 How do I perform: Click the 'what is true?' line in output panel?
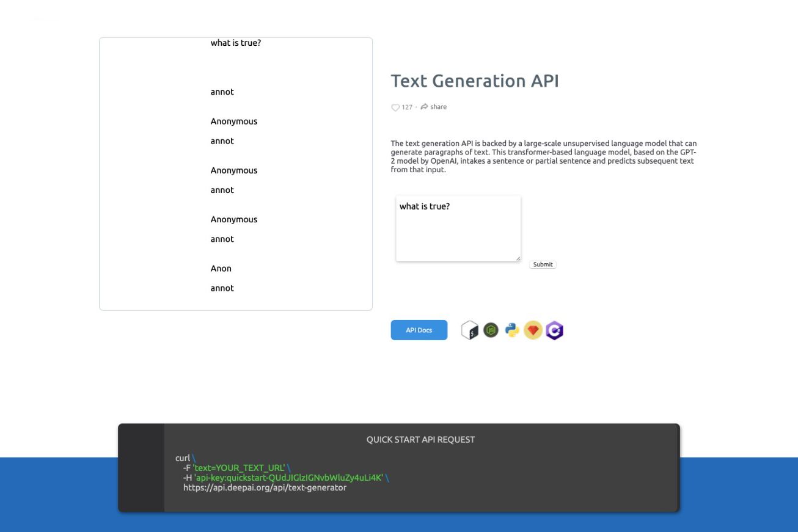(x=236, y=43)
